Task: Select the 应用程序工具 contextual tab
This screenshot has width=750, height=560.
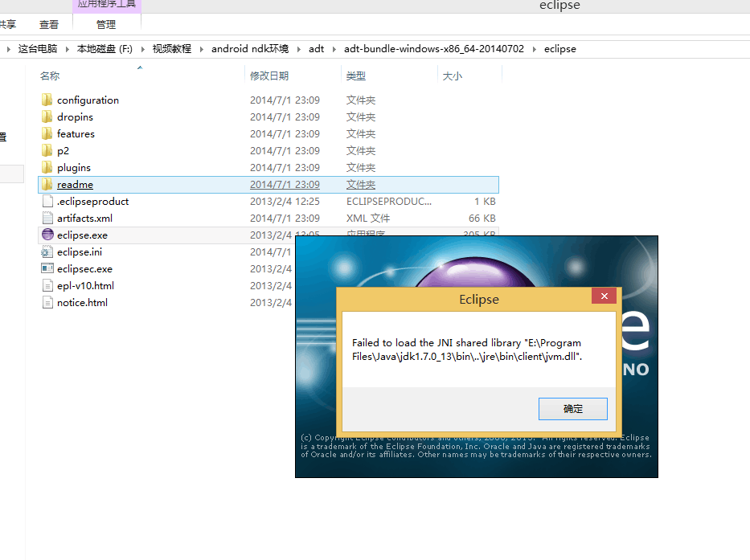Action: [x=107, y=5]
